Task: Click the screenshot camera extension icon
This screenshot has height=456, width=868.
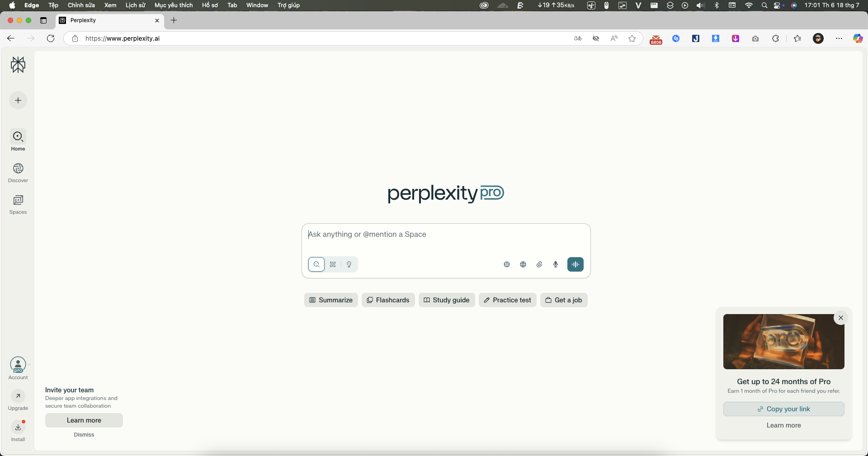Action: coord(755,38)
